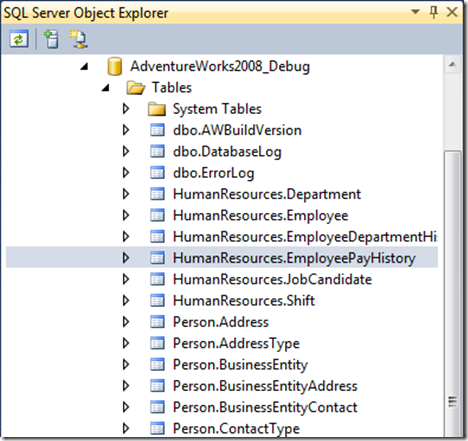Collapse the AdventureWorks2008_Debug database node
468x441 pixels.
click(x=84, y=67)
